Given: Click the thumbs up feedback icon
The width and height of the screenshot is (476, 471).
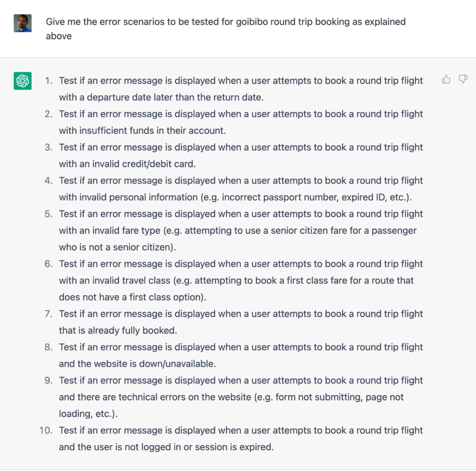Looking at the screenshot, I should (x=446, y=79).
